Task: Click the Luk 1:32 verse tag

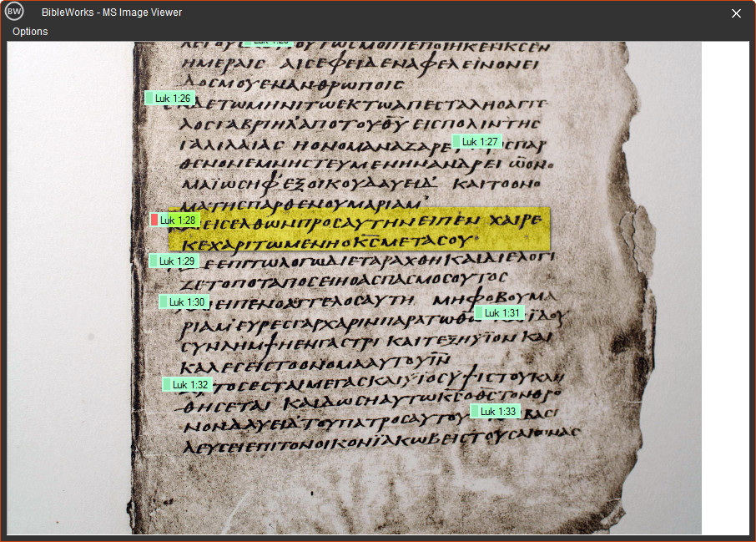Action: point(187,385)
